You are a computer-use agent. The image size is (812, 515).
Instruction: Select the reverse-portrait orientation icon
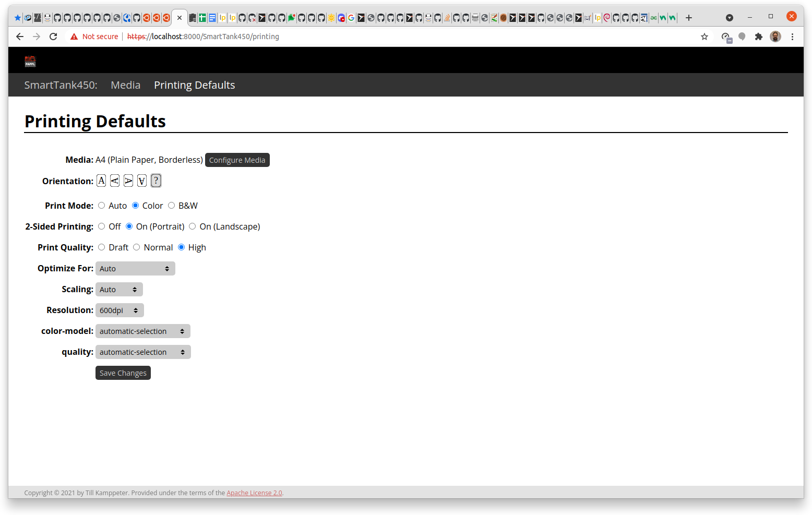coord(141,181)
